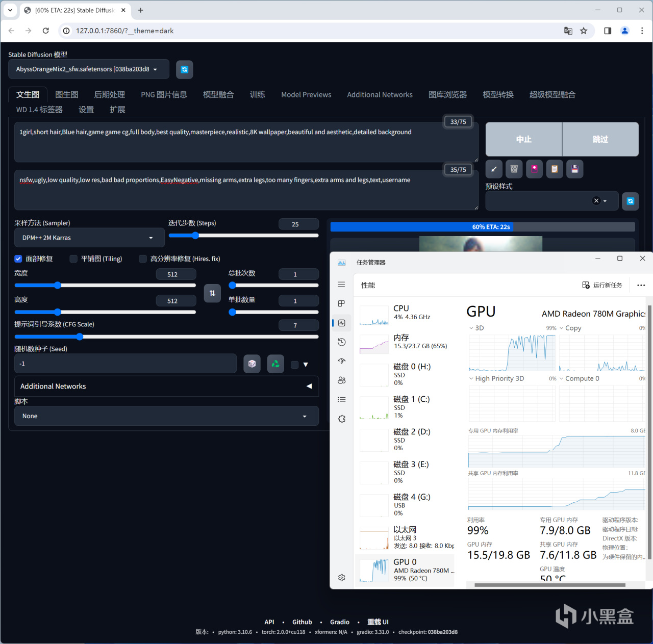The image size is (653, 644).
Task: Adjust the CFG Scale slider
Action: pyautogui.click(x=166, y=337)
